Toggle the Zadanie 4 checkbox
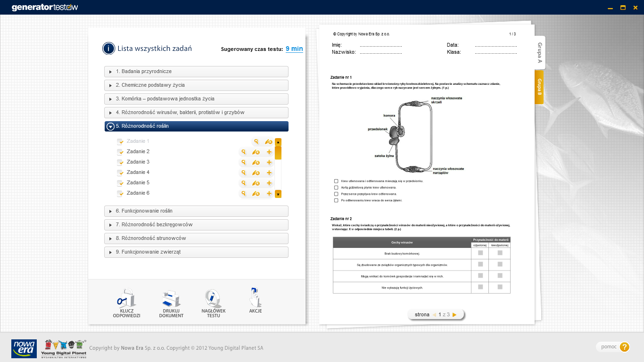The width and height of the screenshot is (644, 362). [x=120, y=173]
